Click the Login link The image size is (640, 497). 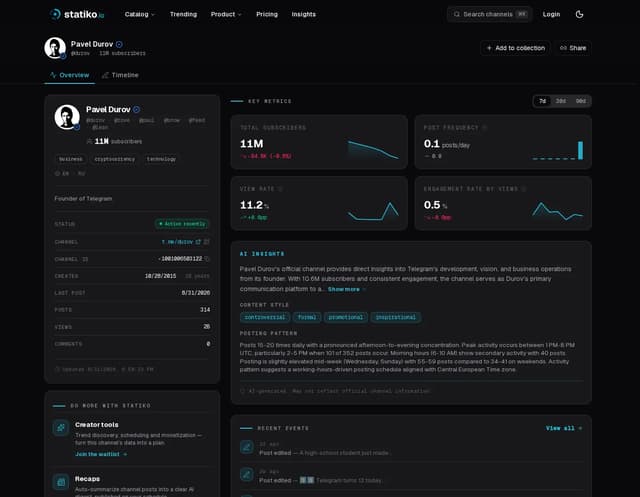pyautogui.click(x=551, y=14)
